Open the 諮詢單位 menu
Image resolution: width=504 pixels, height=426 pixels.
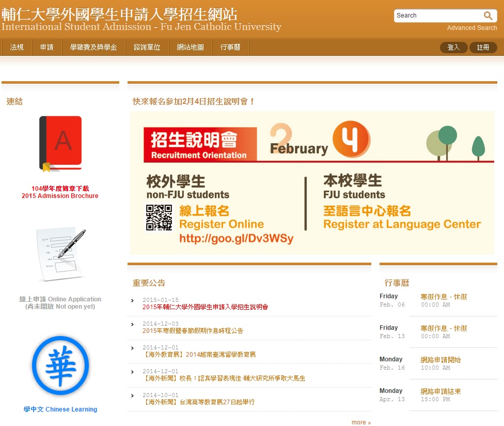(147, 47)
